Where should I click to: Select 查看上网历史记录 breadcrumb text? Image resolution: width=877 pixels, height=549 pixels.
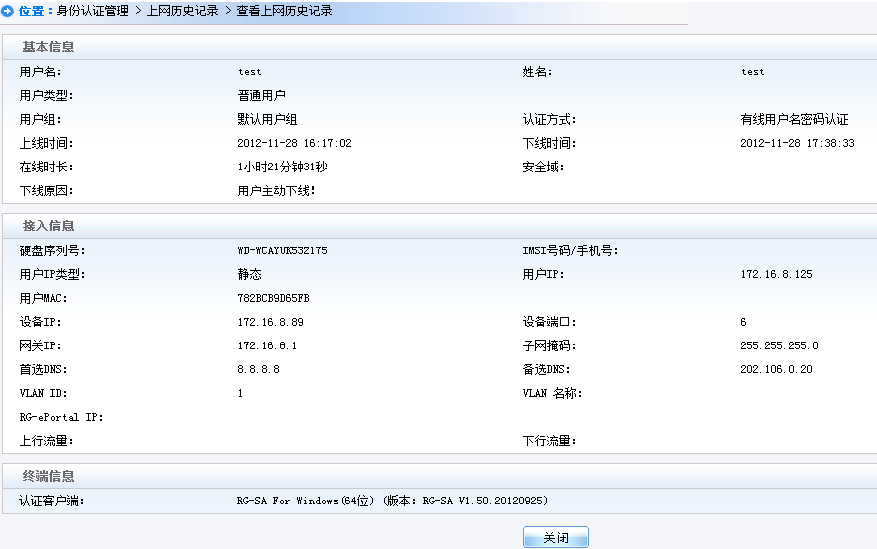(x=284, y=11)
